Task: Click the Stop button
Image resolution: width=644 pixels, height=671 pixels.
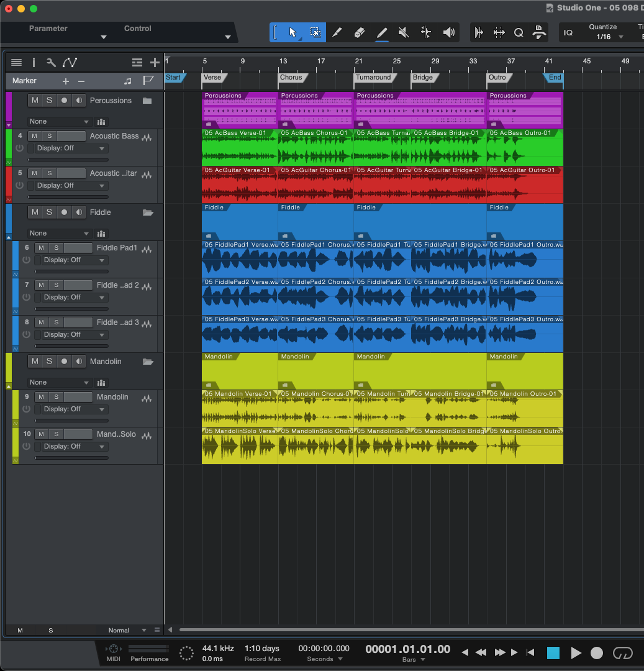Action: [553, 653]
